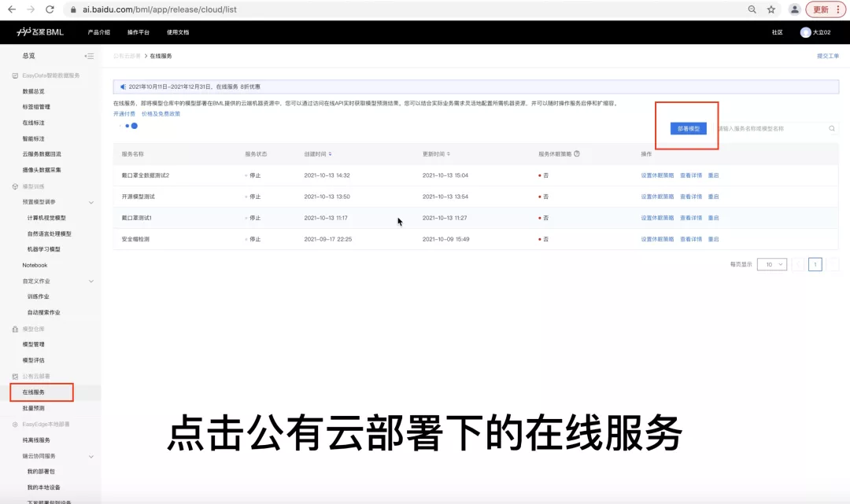Select 在线服务 in the sidebar
Viewport: 850px width, 504px height.
34,392
